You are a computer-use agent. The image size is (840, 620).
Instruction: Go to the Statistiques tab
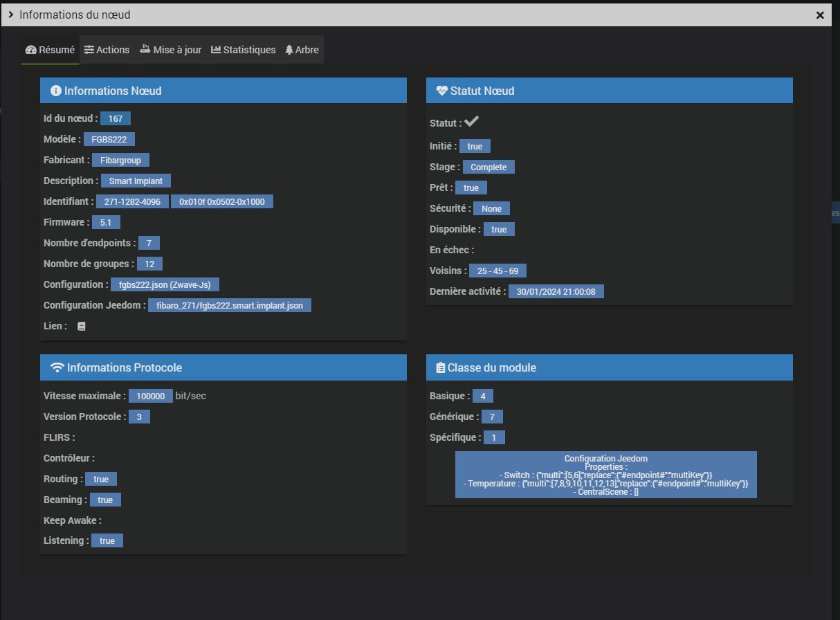coord(243,50)
